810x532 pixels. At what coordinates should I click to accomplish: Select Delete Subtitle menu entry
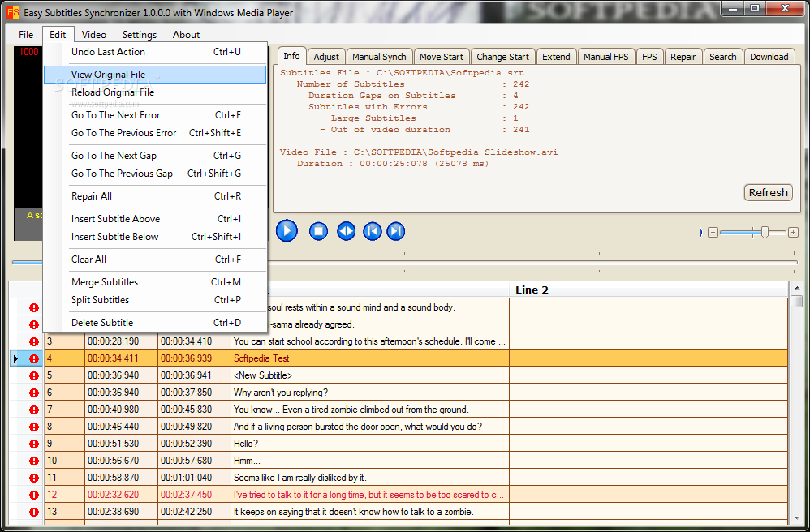(x=155, y=323)
